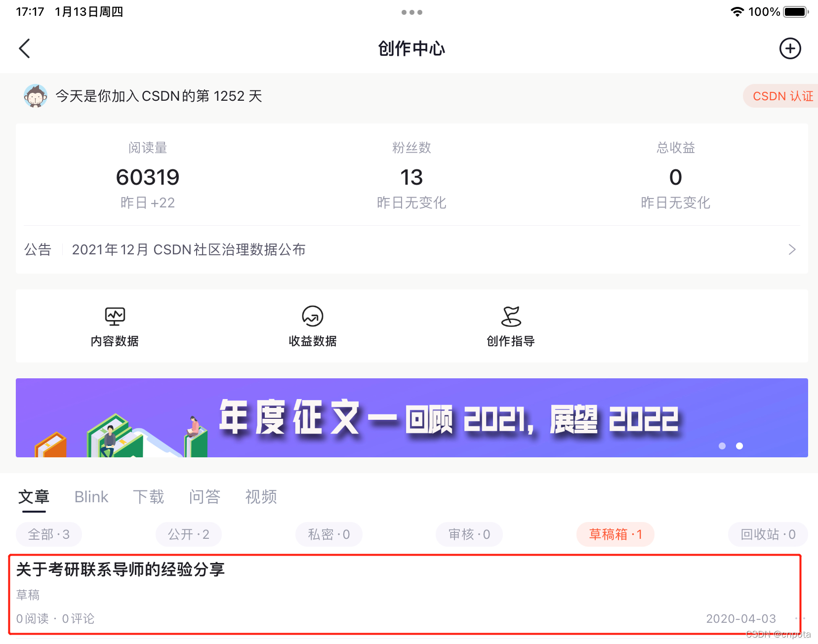This screenshot has width=818, height=644.
Task: Tap the Wi-Fi status icon
Action: [x=737, y=12]
